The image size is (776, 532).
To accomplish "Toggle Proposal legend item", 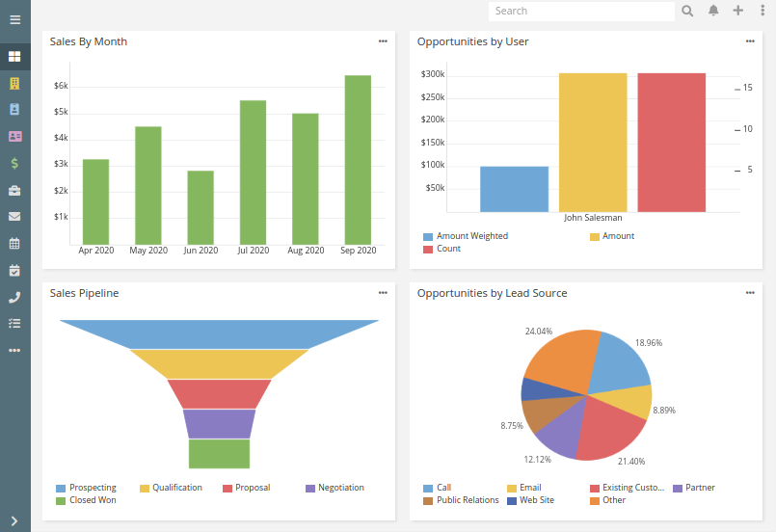I will pos(247,488).
